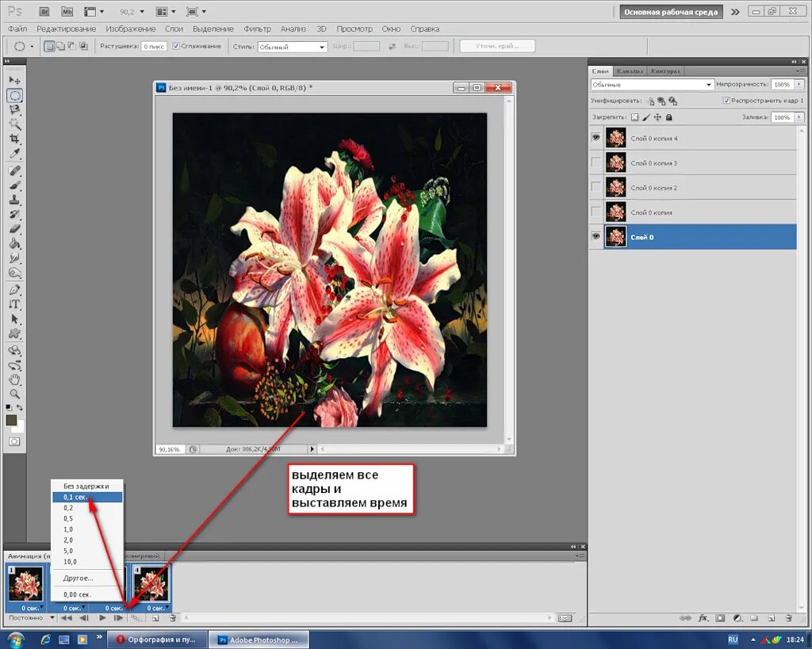Select the Crop tool

[x=14, y=139]
